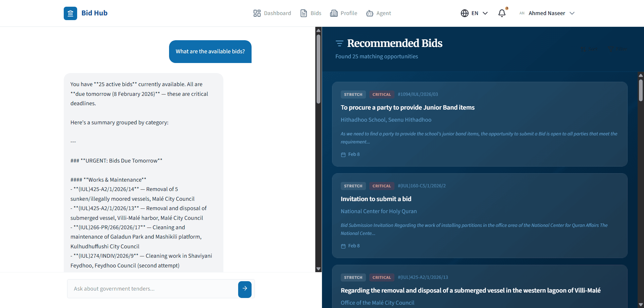
Task: Click '(IUL)266-PR/2026/17' line in chat reply
Action: point(127,228)
